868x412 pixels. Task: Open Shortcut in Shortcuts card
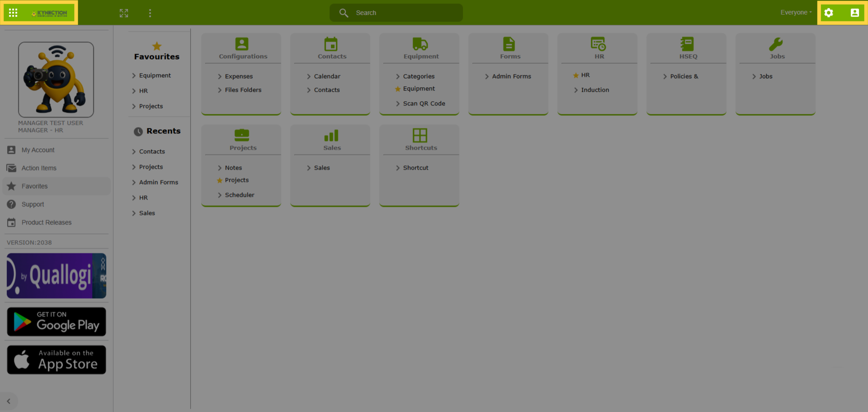[416, 168]
